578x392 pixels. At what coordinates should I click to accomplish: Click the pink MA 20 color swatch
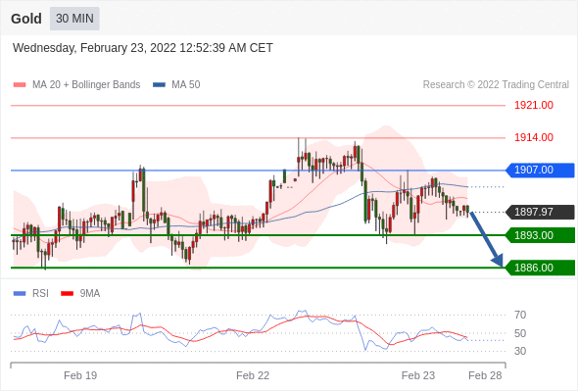click(x=20, y=85)
